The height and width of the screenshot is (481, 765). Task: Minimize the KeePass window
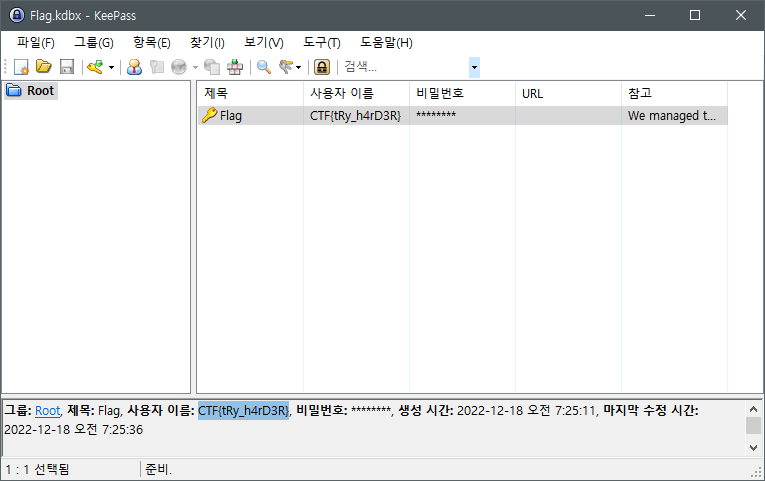(650, 15)
